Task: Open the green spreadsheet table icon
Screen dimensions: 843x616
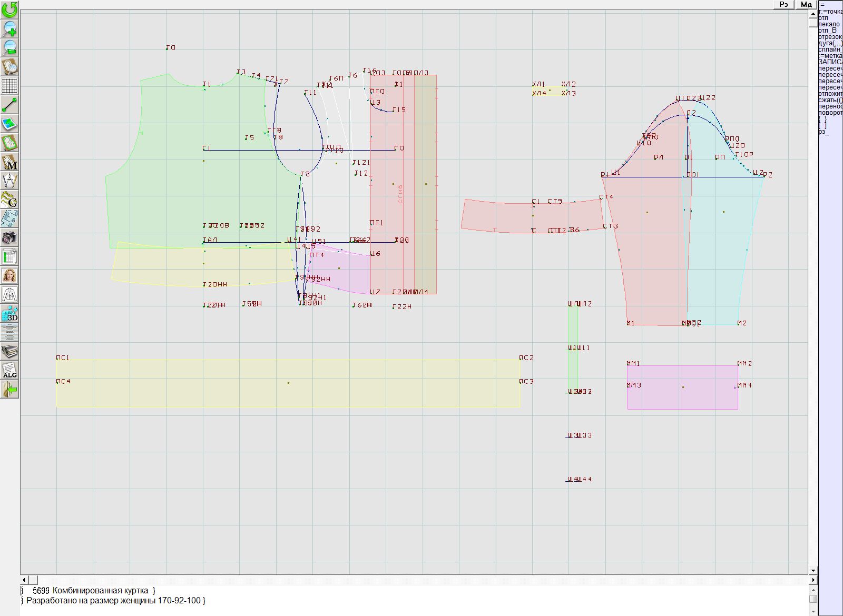Action: (9, 256)
